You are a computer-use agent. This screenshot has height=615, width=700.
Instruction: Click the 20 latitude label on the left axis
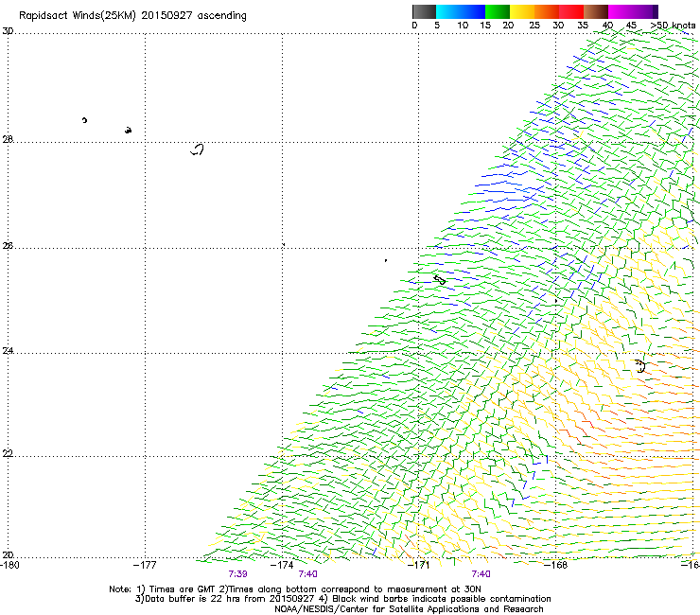tap(8, 555)
